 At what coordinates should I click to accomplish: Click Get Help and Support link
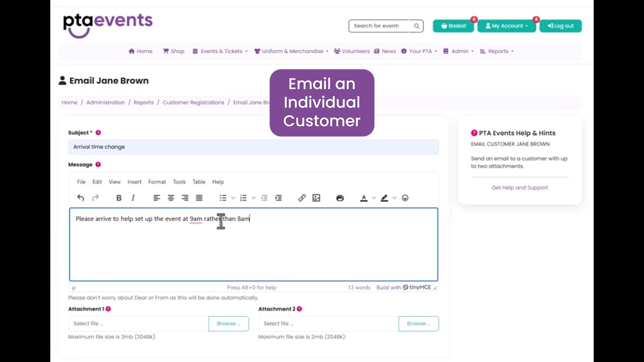coord(520,188)
